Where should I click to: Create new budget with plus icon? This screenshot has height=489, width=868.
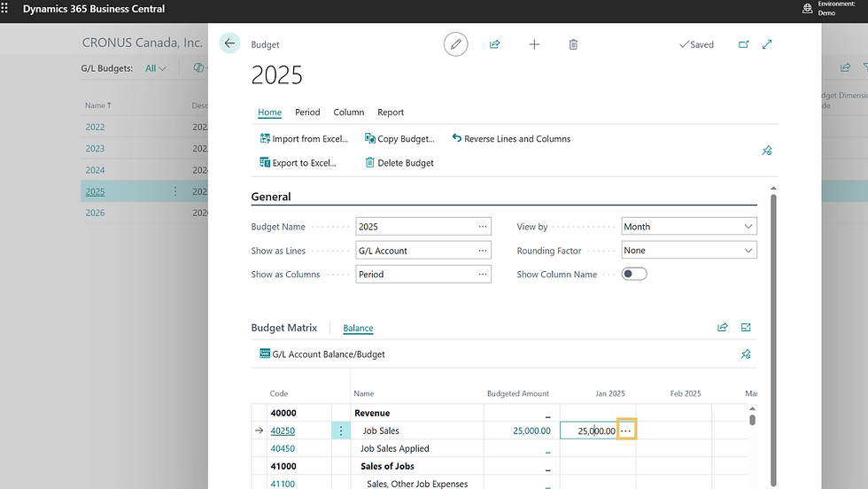(534, 44)
